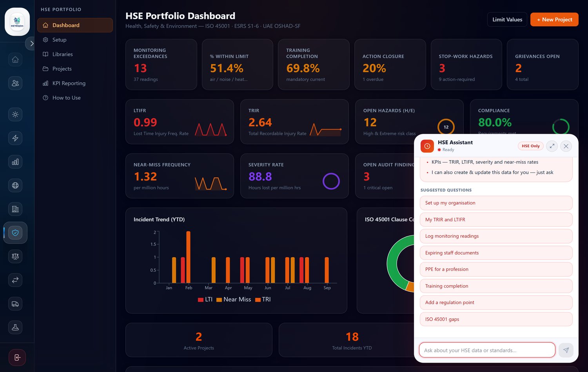Click the Total Incidents YTD count 18
Screen dimensions: 588x372
click(352, 337)
